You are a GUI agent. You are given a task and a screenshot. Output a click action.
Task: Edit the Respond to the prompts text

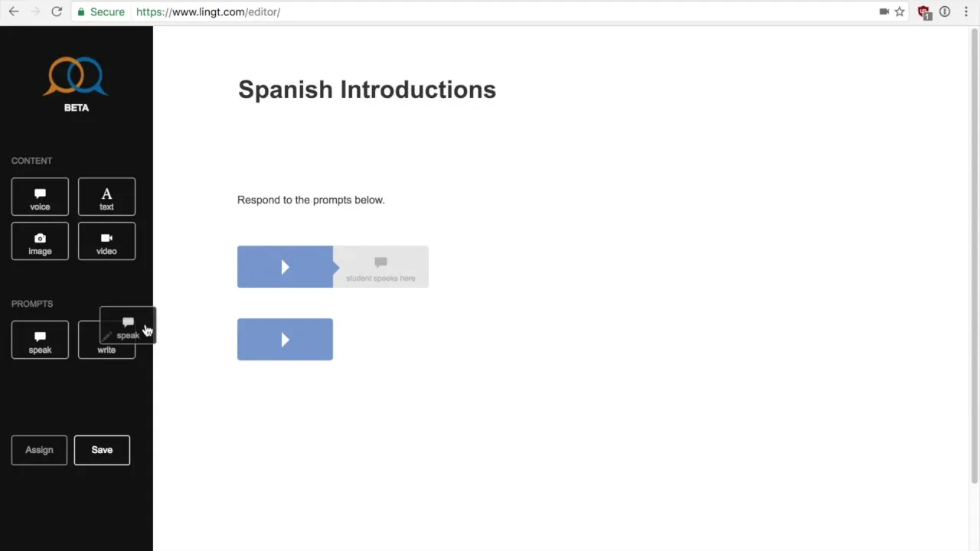pos(311,200)
